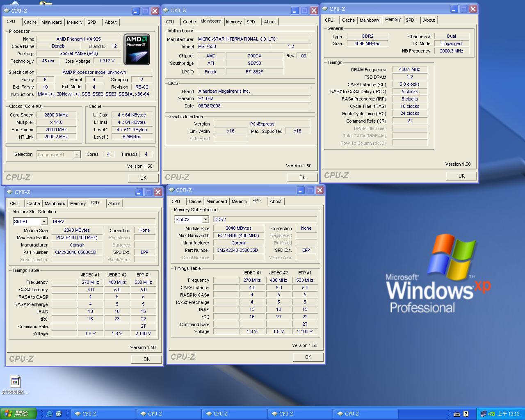Viewport: 525px width, 420px height.
Task: Click the CPU-Z title icon in the Slot #1 window
Action: point(10,192)
